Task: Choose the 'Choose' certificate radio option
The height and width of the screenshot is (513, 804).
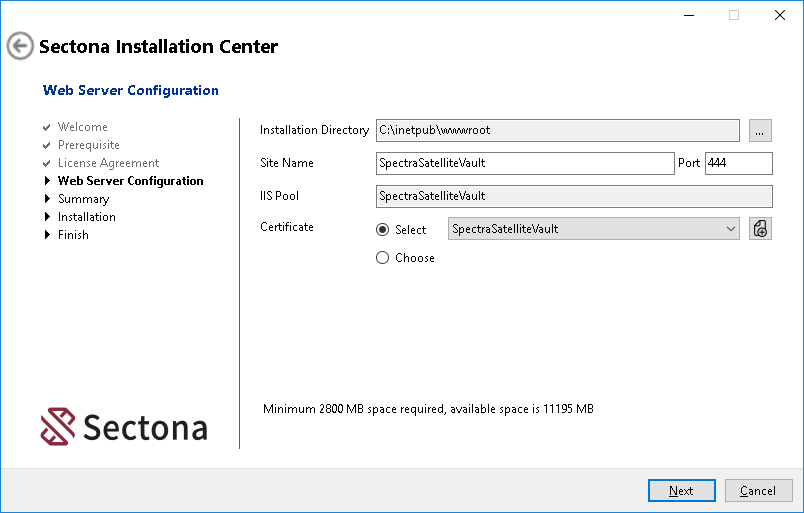Action: coord(382,257)
